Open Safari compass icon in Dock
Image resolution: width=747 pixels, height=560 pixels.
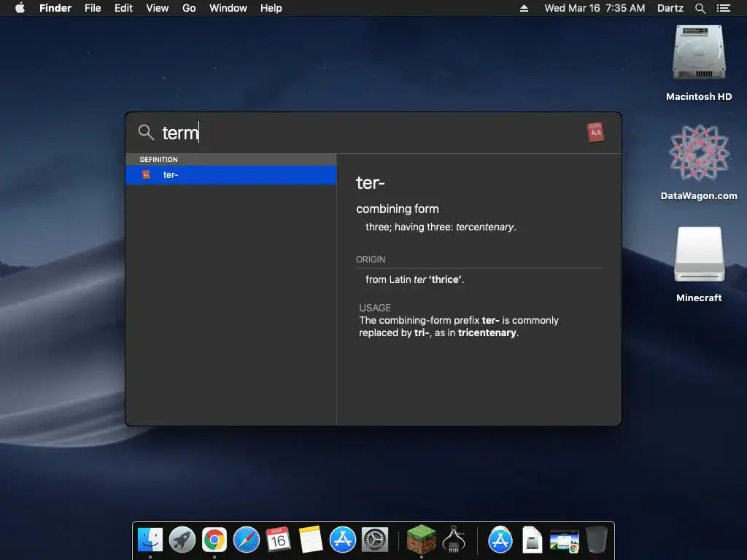247,540
